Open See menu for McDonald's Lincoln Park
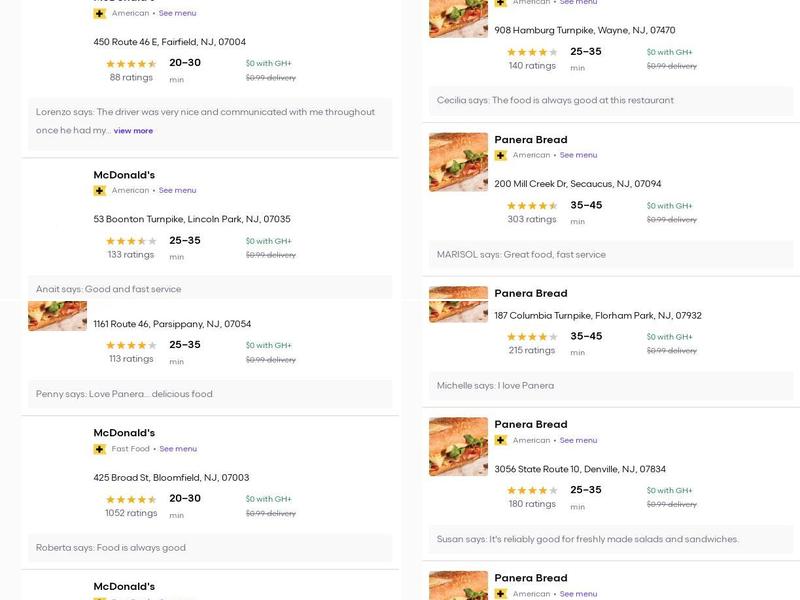 point(176,189)
